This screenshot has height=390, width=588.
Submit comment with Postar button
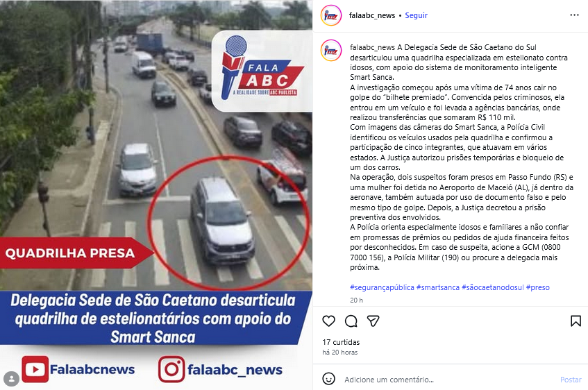(571, 380)
